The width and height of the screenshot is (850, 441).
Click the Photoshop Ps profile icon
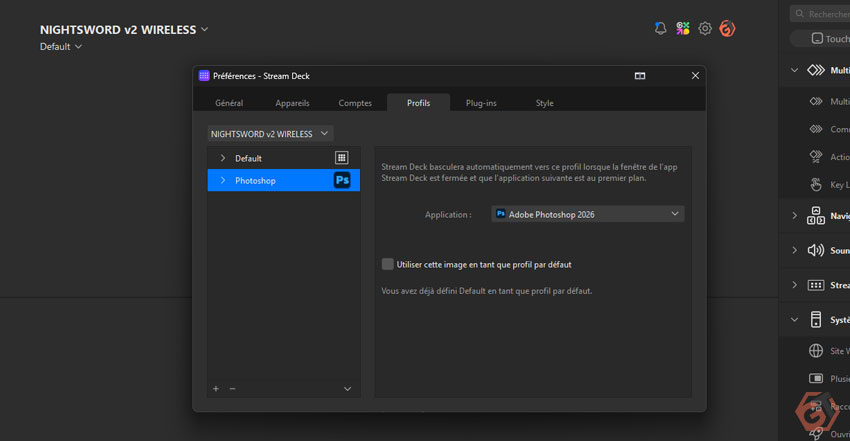tap(342, 180)
